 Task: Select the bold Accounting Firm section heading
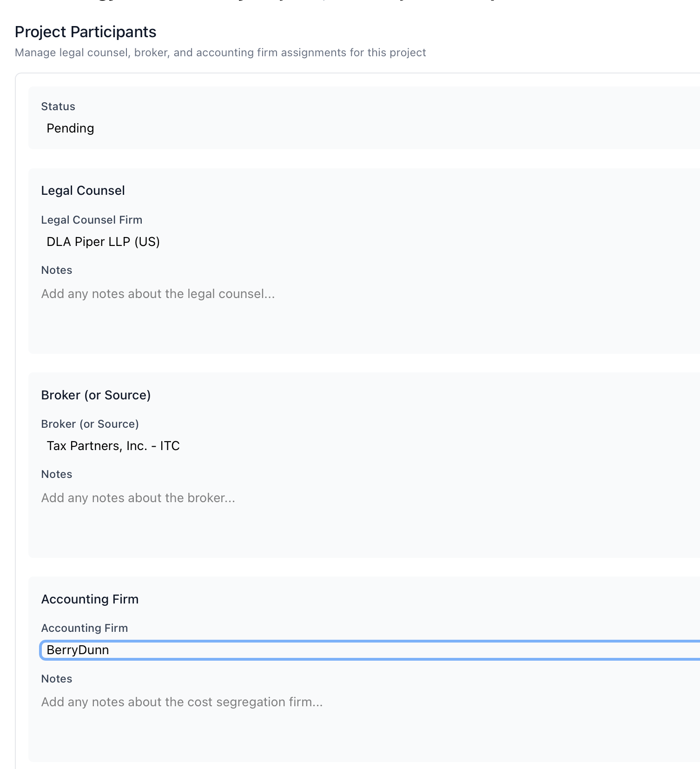(90, 599)
